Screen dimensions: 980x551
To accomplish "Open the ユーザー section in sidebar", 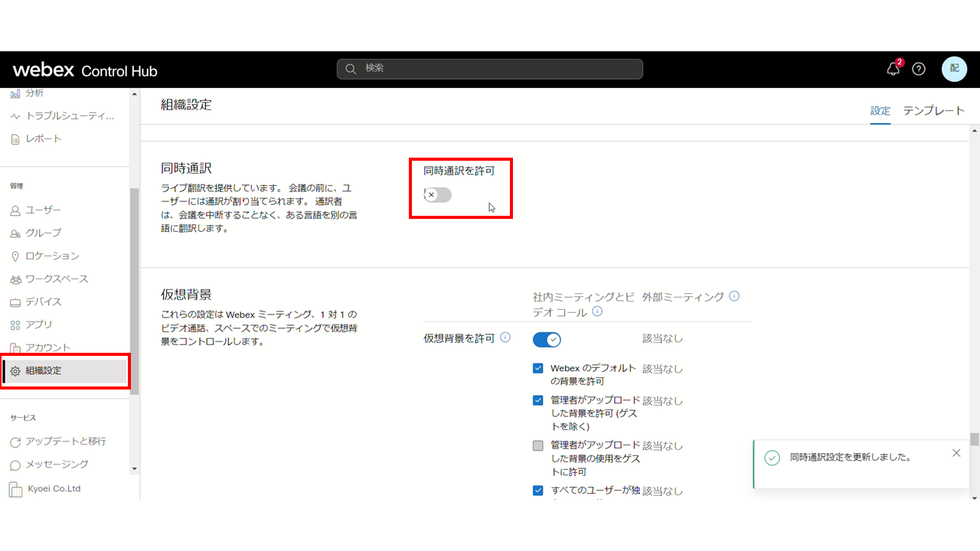I will (x=41, y=210).
